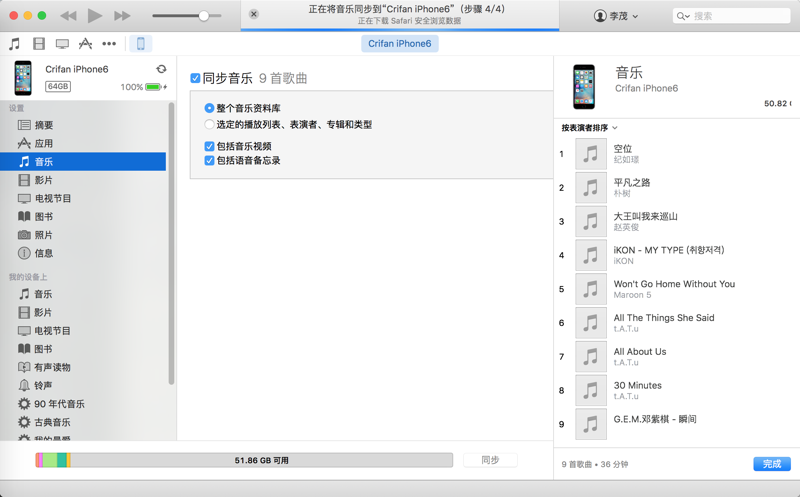Open the 古典音乐 smart playlist
This screenshot has height=497, width=800.
[x=84, y=422]
